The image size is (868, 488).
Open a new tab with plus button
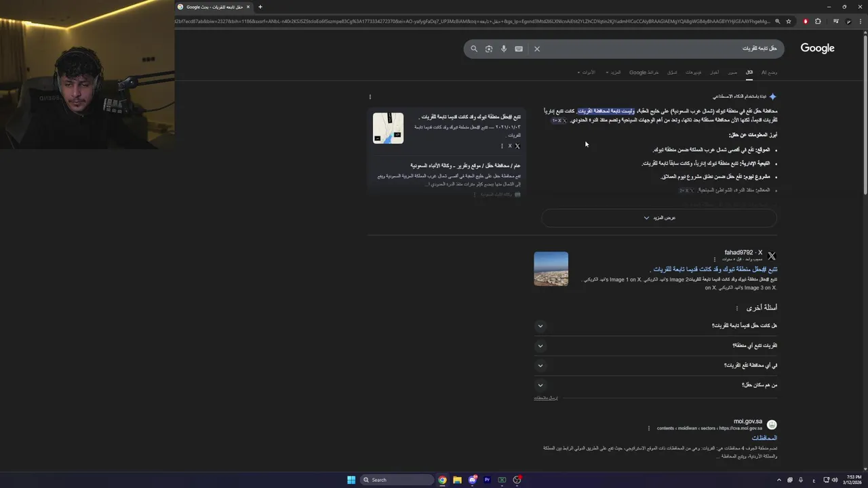[x=260, y=7]
